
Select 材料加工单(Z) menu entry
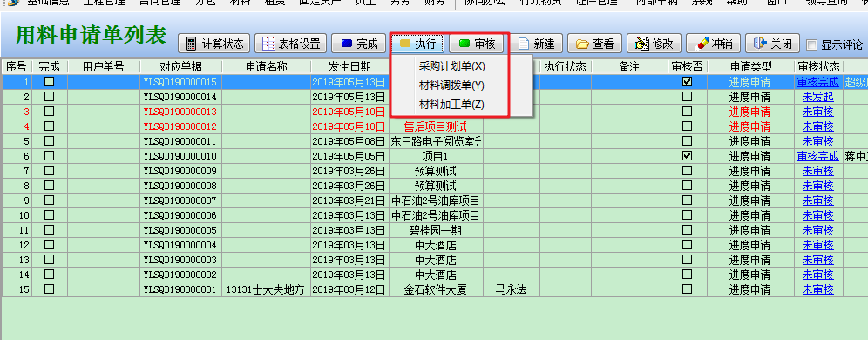[x=451, y=104]
